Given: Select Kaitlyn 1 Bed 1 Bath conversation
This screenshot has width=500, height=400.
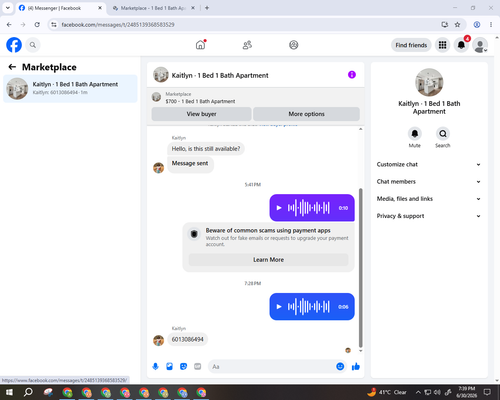Looking at the screenshot, I should (x=70, y=89).
